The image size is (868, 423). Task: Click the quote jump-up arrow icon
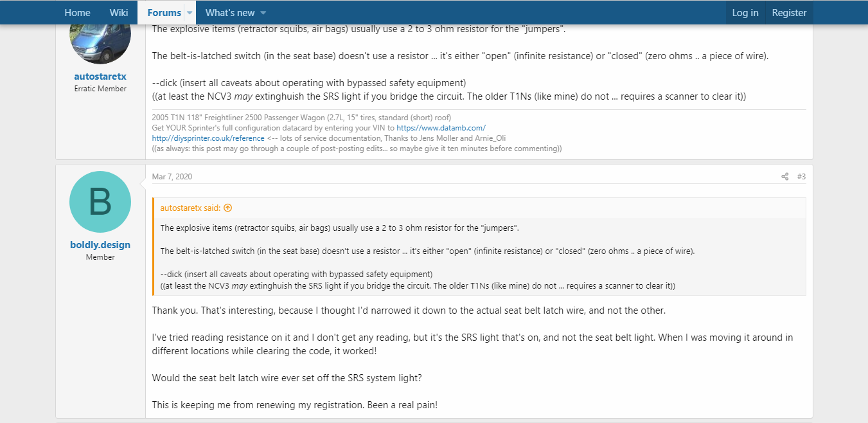click(227, 208)
